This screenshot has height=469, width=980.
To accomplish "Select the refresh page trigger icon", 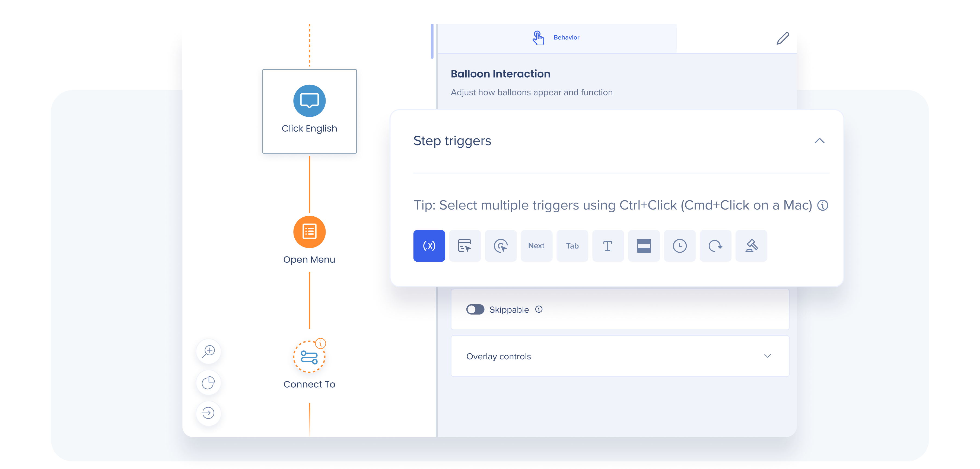I will tap(715, 246).
